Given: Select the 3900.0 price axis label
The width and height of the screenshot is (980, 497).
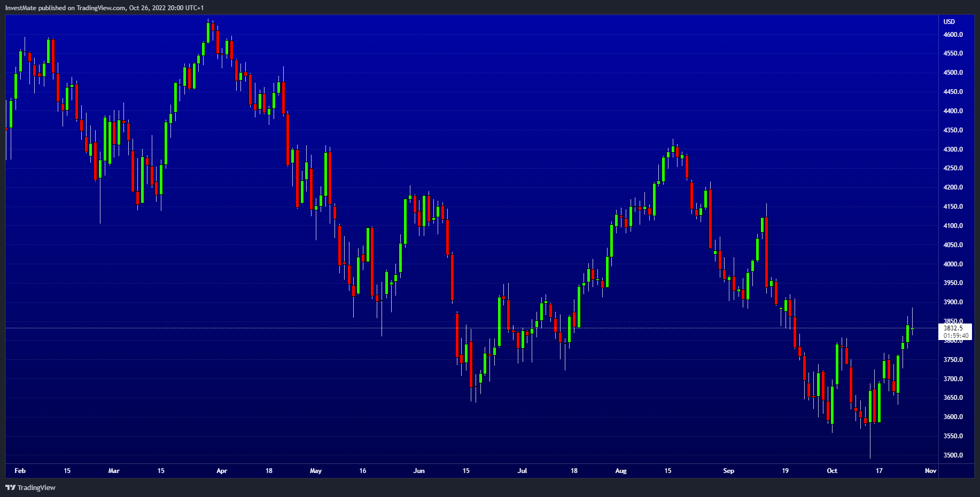Looking at the screenshot, I should pos(953,302).
